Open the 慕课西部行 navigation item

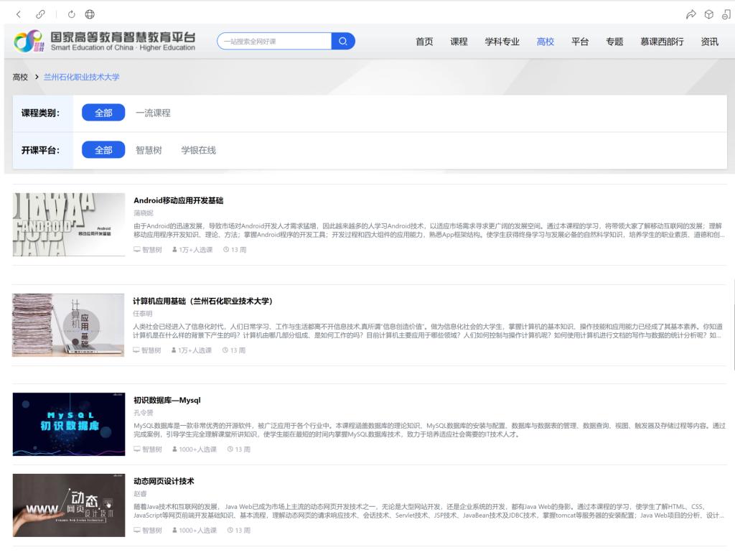point(662,42)
